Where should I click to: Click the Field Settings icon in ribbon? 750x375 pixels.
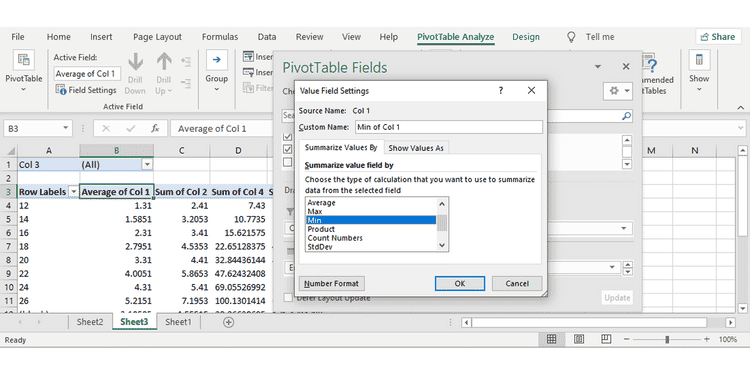coord(60,90)
